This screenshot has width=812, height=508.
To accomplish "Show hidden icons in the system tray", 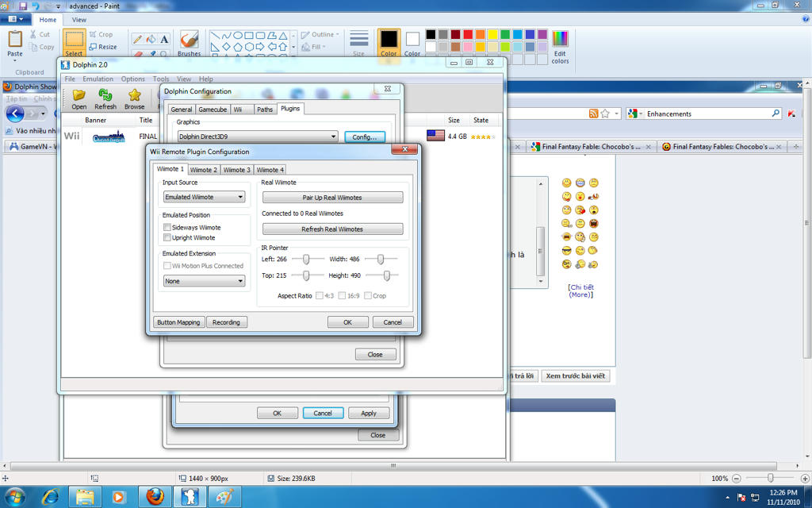I will click(727, 497).
